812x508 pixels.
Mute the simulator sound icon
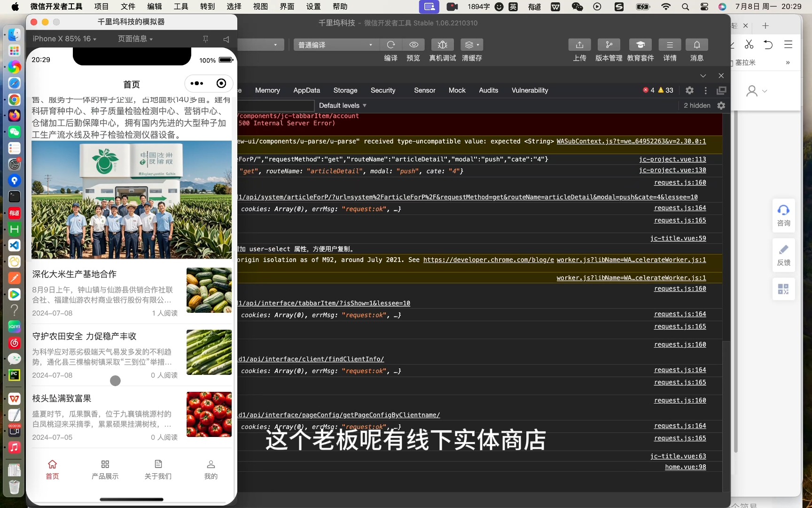click(x=226, y=39)
